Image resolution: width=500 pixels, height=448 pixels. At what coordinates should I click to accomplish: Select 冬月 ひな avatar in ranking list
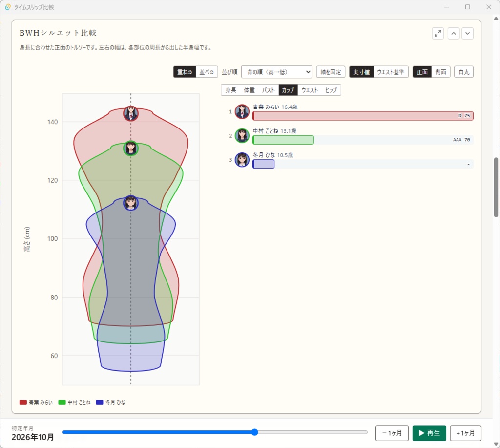pyautogui.click(x=242, y=160)
